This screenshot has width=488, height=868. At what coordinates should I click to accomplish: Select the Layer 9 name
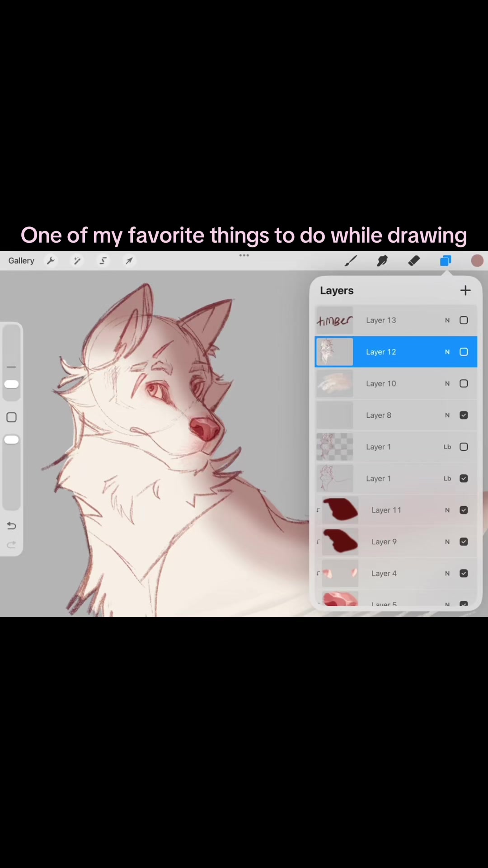pyautogui.click(x=384, y=542)
